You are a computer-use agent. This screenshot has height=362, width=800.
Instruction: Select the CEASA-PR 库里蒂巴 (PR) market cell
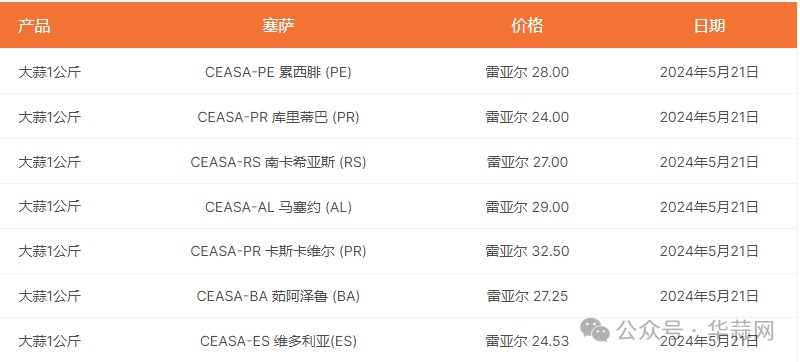pyautogui.click(x=278, y=117)
